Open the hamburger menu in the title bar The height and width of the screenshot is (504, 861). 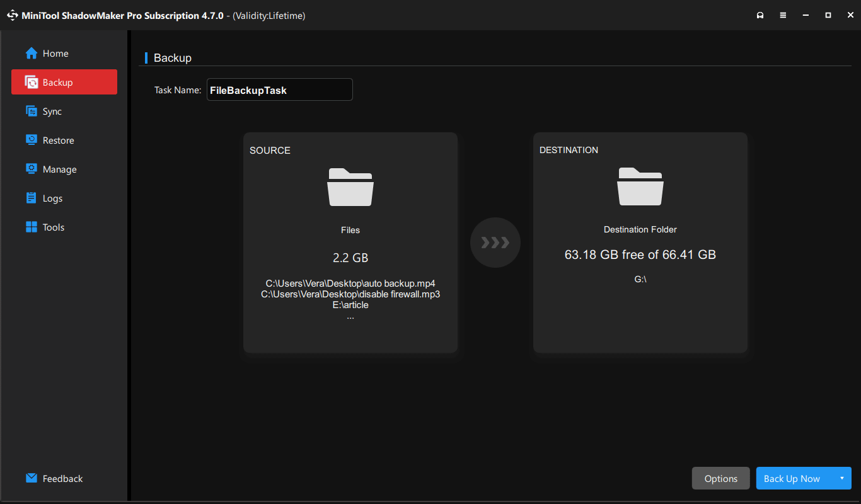pos(783,14)
